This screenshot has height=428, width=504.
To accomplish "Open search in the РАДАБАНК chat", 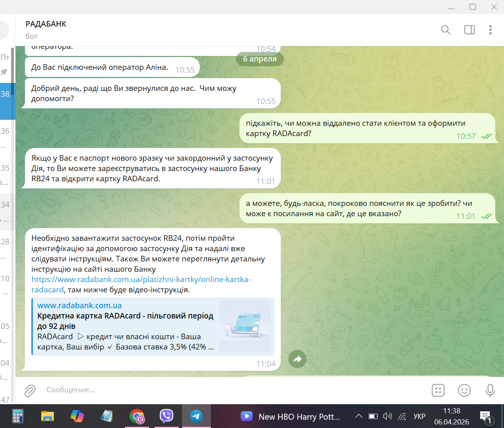I will coord(446,30).
